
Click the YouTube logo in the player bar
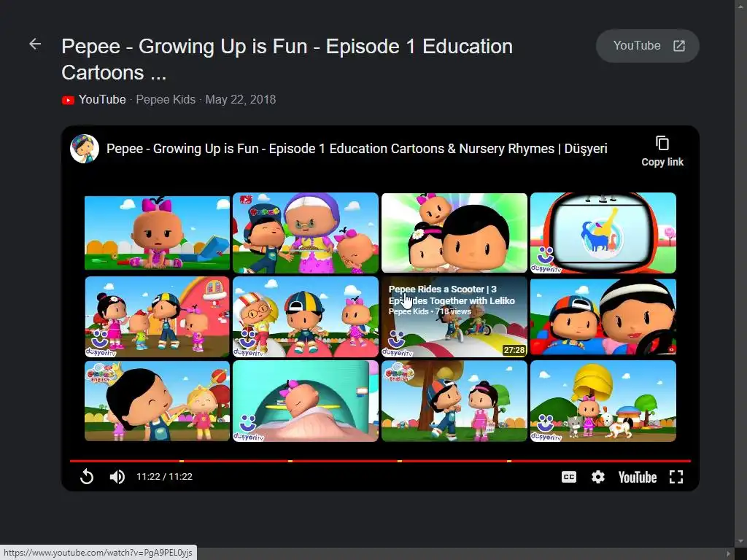(638, 477)
